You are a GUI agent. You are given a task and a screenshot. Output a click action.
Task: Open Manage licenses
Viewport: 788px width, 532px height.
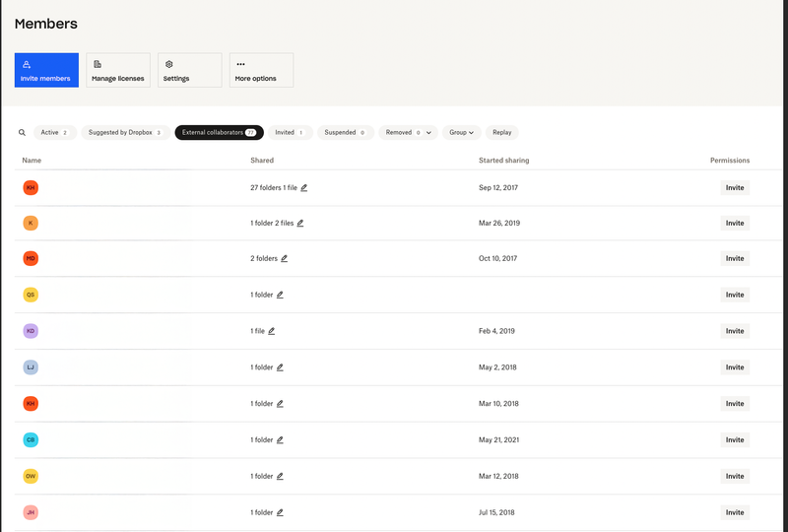click(x=118, y=71)
